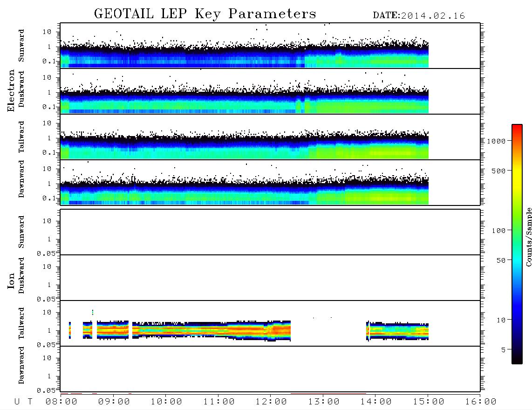The image size is (532, 410).
Task: Click the DATE:2014.02.16 label
Action: click(419, 16)
